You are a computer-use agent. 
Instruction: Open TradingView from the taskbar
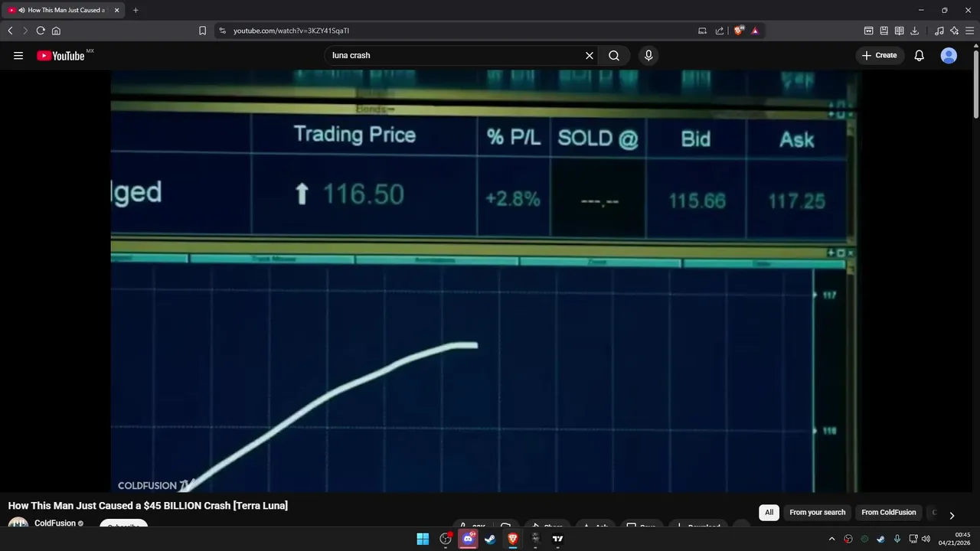click(x=557, y=539)
